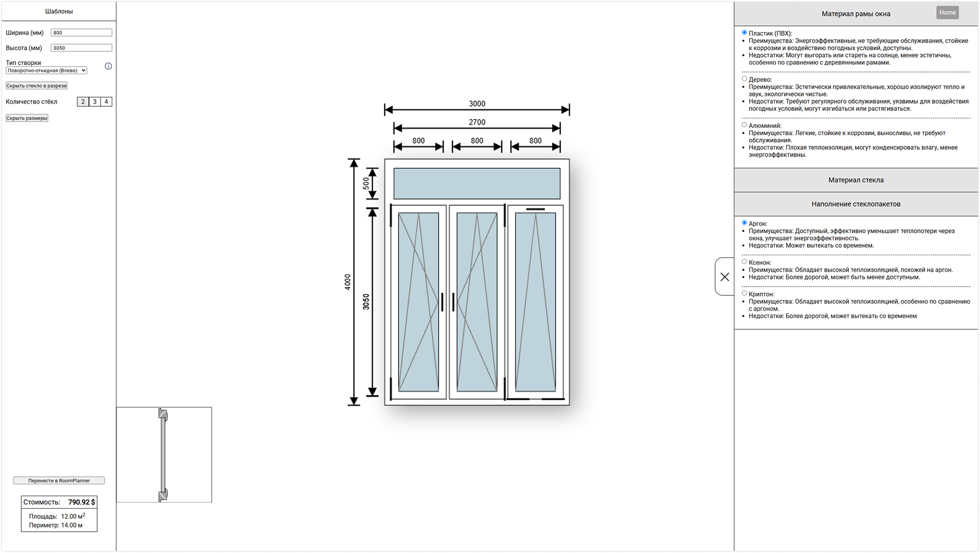Click the 3000 overall width dimension
Viewport: 980px width, 553px height.
(477, 104)
